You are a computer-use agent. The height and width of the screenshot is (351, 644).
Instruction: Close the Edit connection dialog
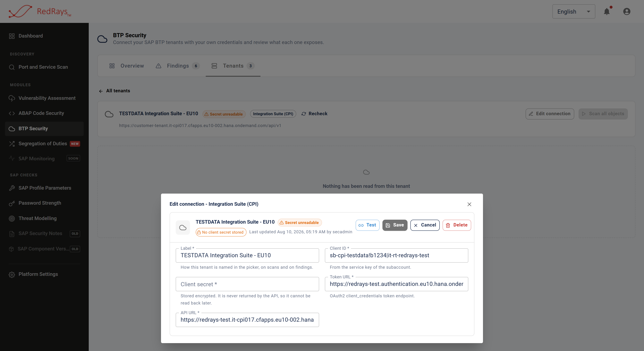point(469,204)
